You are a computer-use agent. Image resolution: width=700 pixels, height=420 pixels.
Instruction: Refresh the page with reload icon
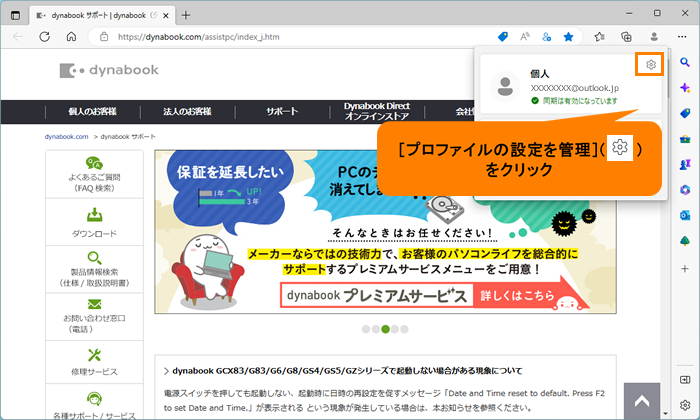pos(45,37)
